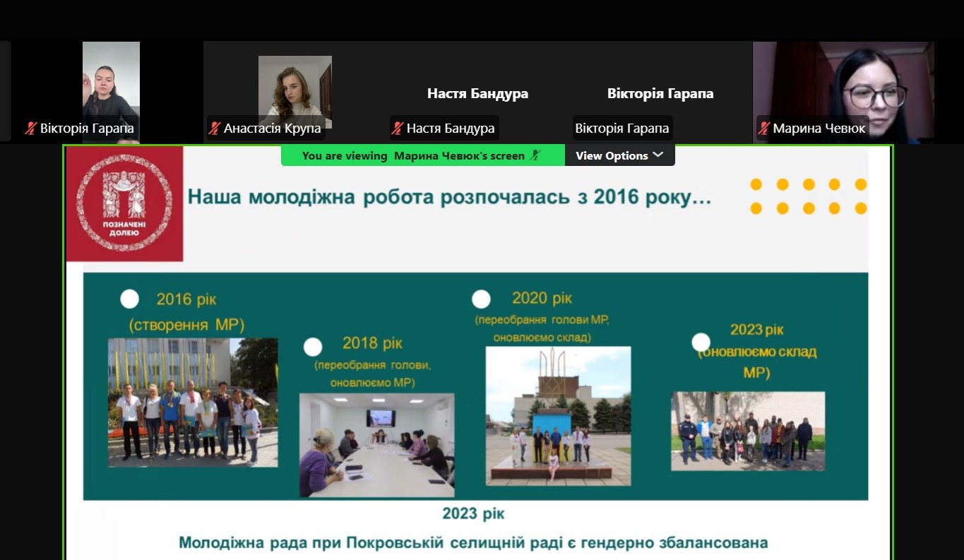Click the 2020 trident monument photo
The height and width of the screenshot is (560, 964).
click(558, 415)
